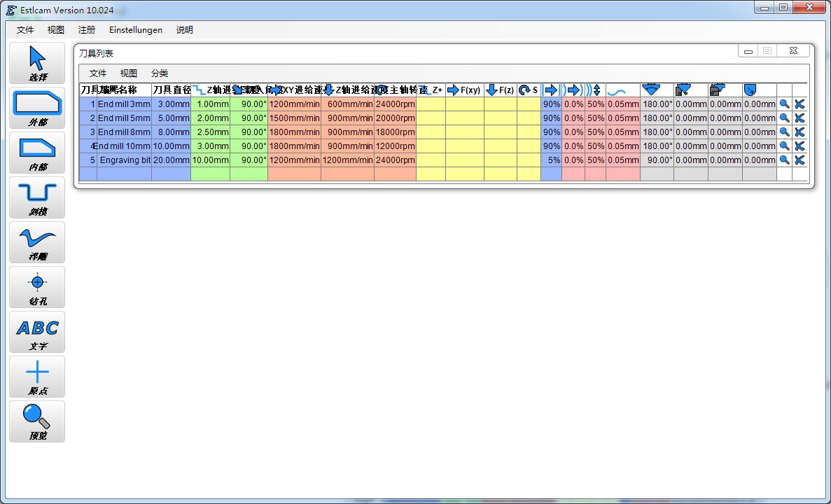831x504 pixels.
Task: Choose the 原点 zero point tool
Action: pos(37,377)
